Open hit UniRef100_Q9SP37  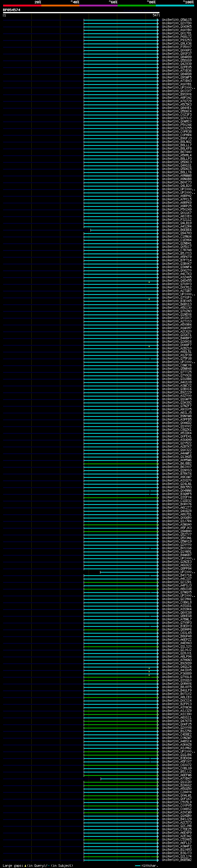(177, 54)
